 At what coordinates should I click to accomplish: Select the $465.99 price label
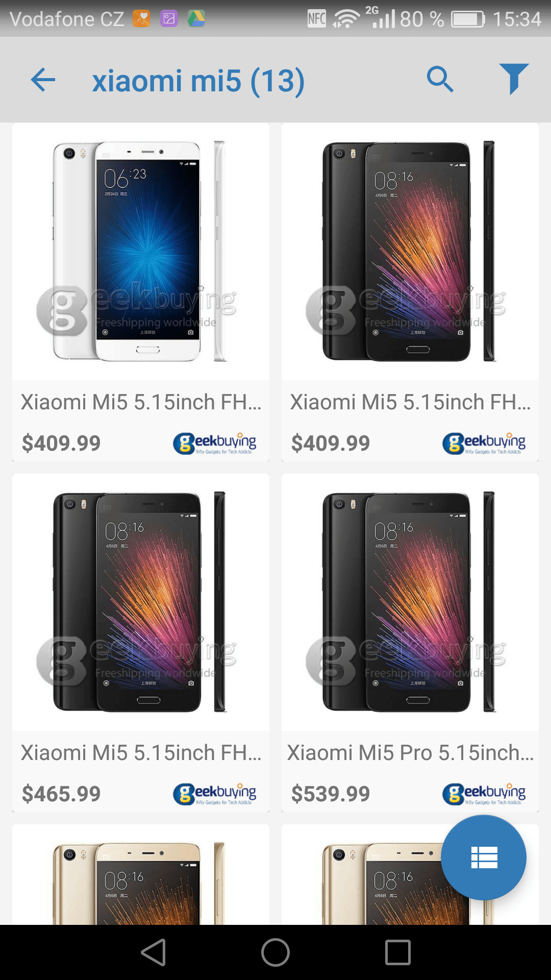pos(61,794)
